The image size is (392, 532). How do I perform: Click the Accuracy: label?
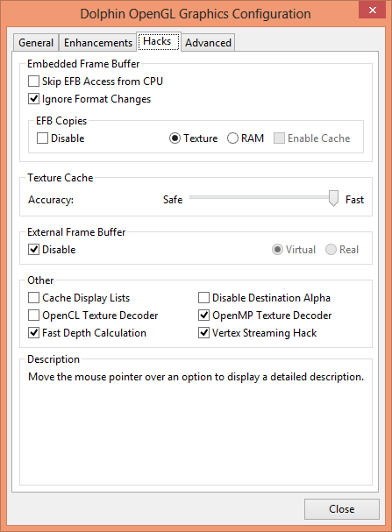pyautogui.click(x=51, y=200)
